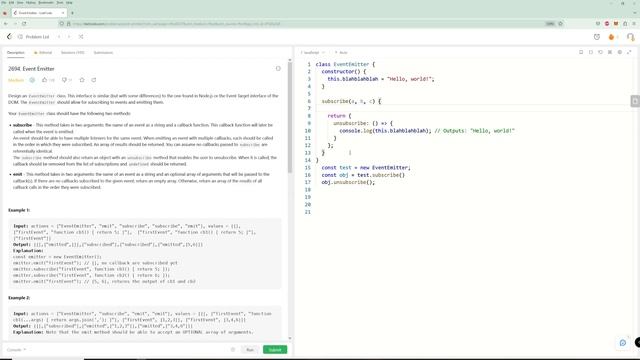Open editor settings gear icon
The width and height of the screenshot is (640, 360).
pyautogui.click(x=620, y=52)
